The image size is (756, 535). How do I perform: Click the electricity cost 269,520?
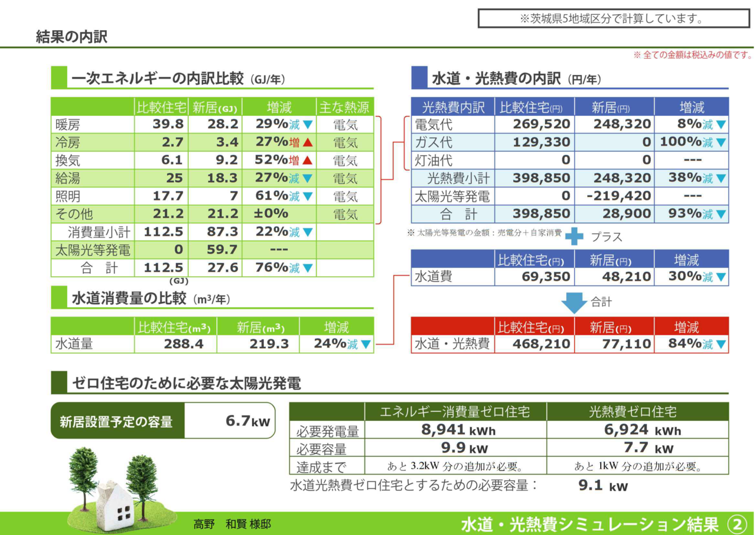[542, 125]
